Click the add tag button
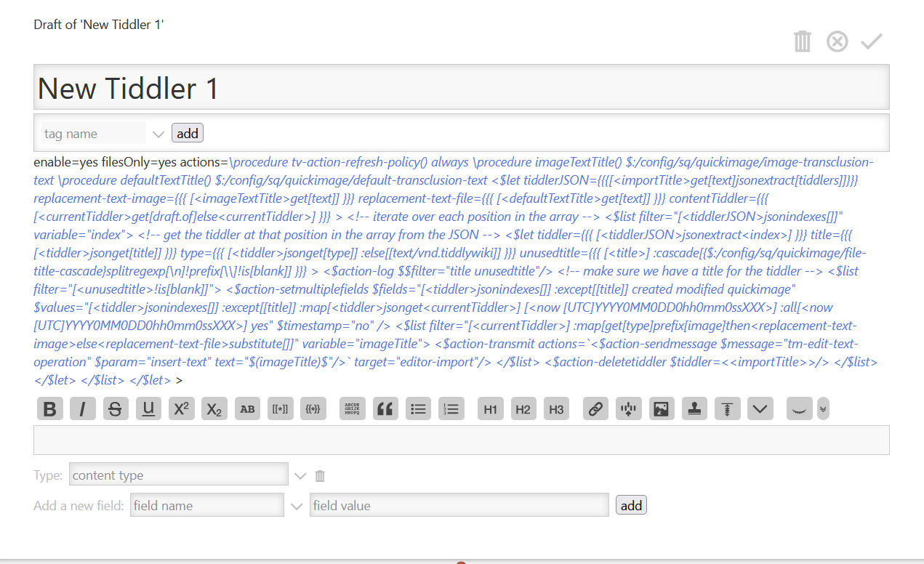Image resolution: width=924 pixels, height=564 pixels. [x=188, y=133]
